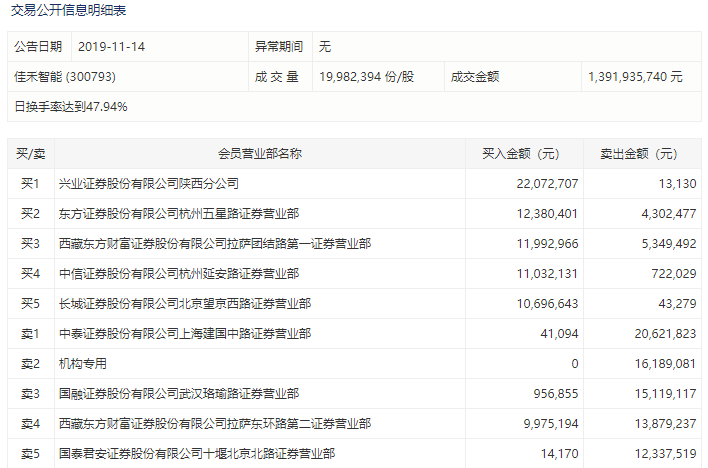The height and width of the screenshot is (468, 708).
Task: Select buy amount 11,032,131
Action: (547, 274)
